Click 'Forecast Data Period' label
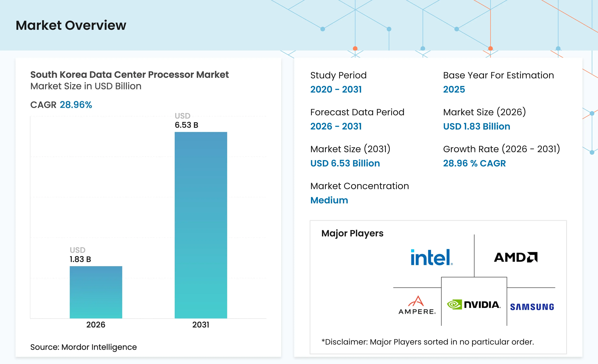Screen dimensions: 598x364 357,112
